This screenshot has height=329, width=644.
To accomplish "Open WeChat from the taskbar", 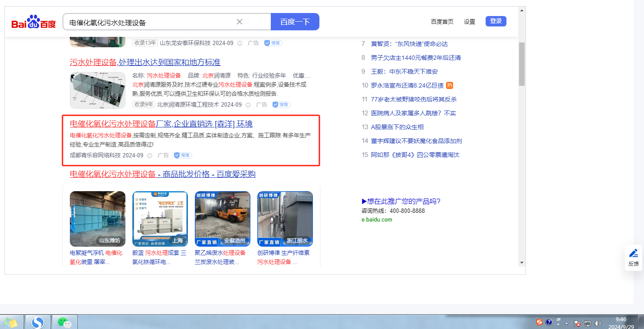I will pos(65,322).
